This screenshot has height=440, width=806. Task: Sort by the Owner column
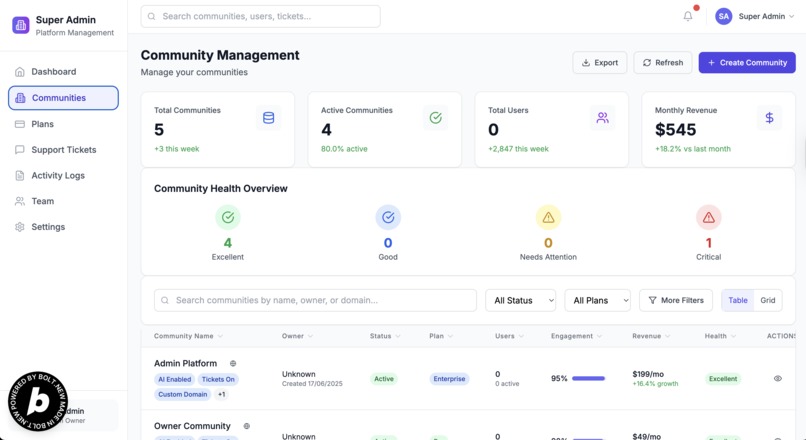297,336
